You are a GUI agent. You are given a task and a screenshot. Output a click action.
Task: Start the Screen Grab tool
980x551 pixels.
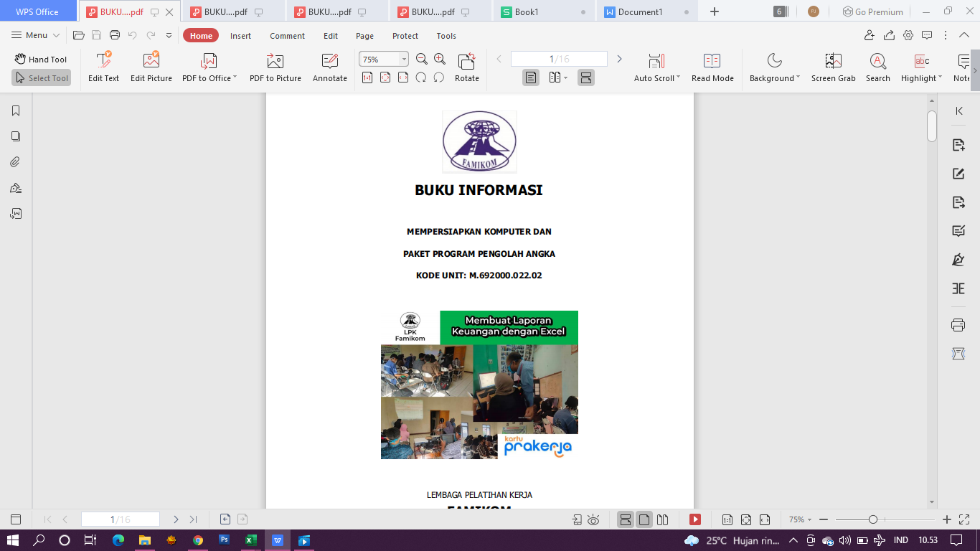pos(833,67)
